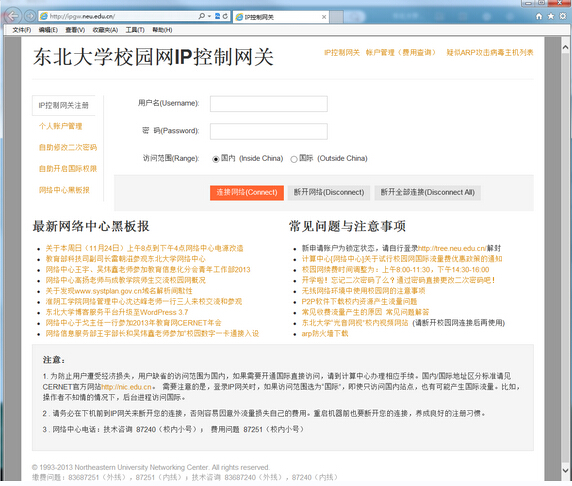Open the arp防火墙下载 link
This screenshot has width=572, height=486.
(x=325, y=333)
